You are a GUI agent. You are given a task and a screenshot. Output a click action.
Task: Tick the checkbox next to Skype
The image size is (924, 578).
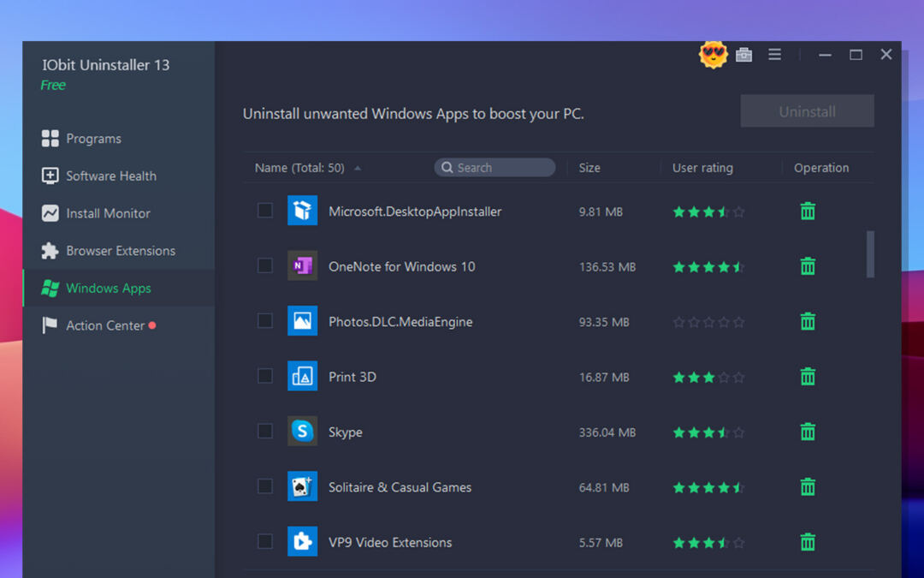point(265,432)
